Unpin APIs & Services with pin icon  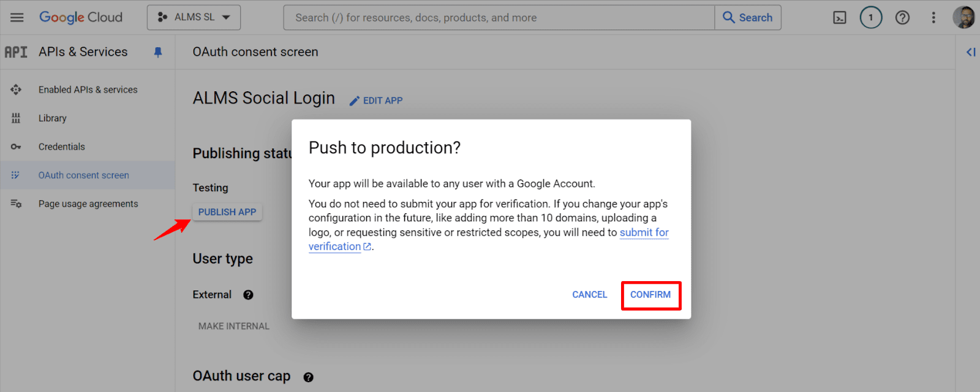coord(158,52)
